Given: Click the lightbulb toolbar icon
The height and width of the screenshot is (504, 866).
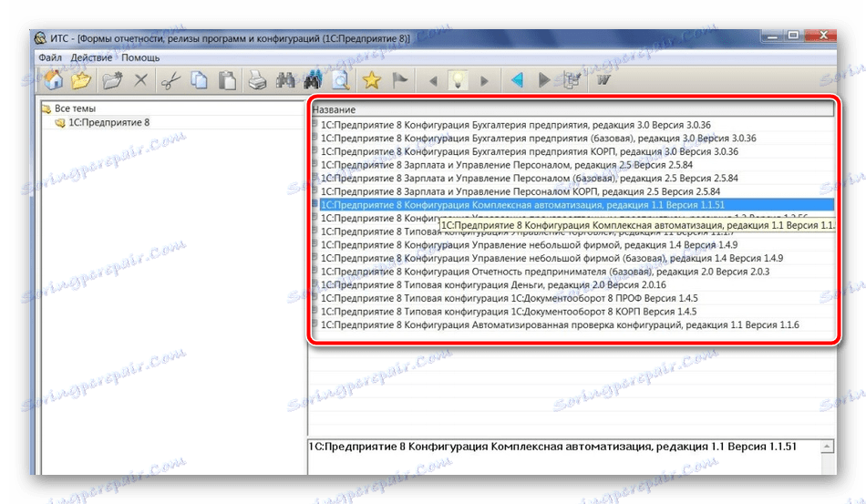Looking at the screenshot, I should point(458,80).
